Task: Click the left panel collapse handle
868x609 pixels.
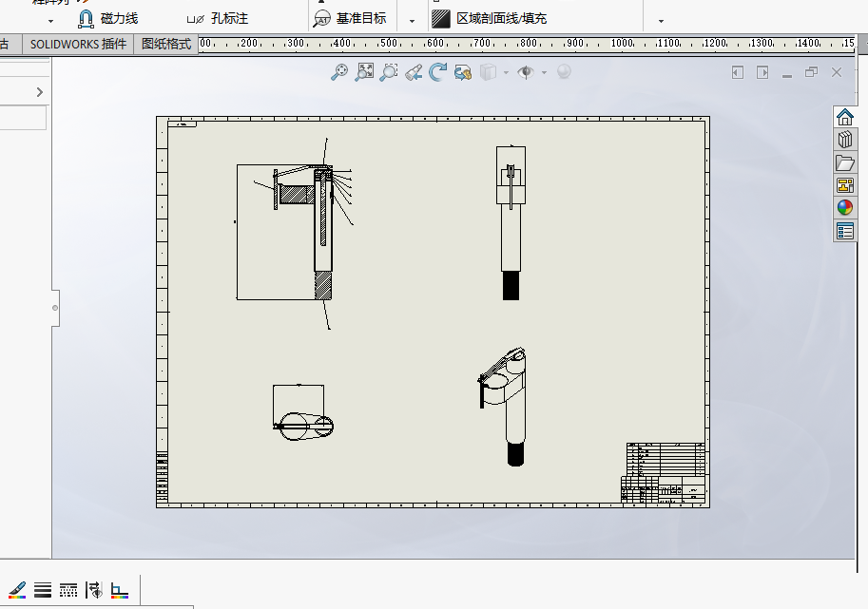Action: pyautogui.click(x=55, y=308)
